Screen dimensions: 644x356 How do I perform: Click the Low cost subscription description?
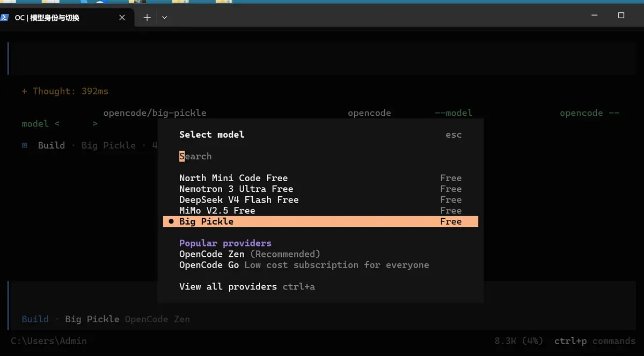(336, 265)
